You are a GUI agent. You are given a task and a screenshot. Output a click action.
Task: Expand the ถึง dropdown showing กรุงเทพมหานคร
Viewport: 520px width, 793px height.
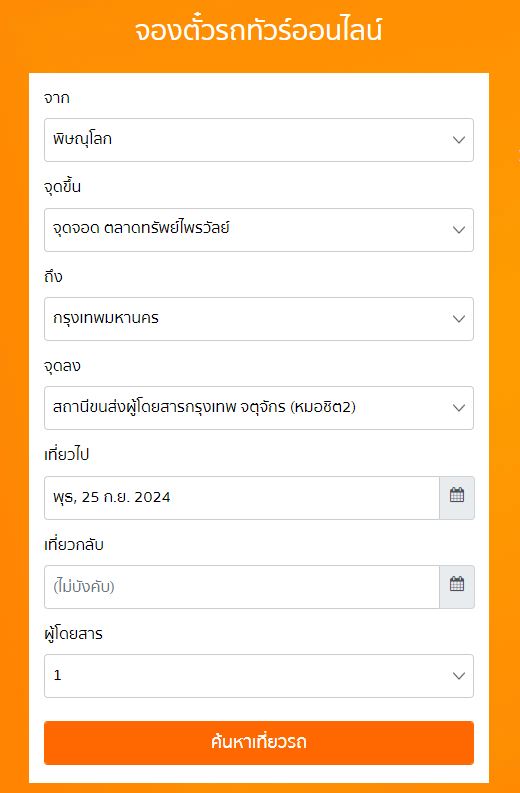point(259,319)
